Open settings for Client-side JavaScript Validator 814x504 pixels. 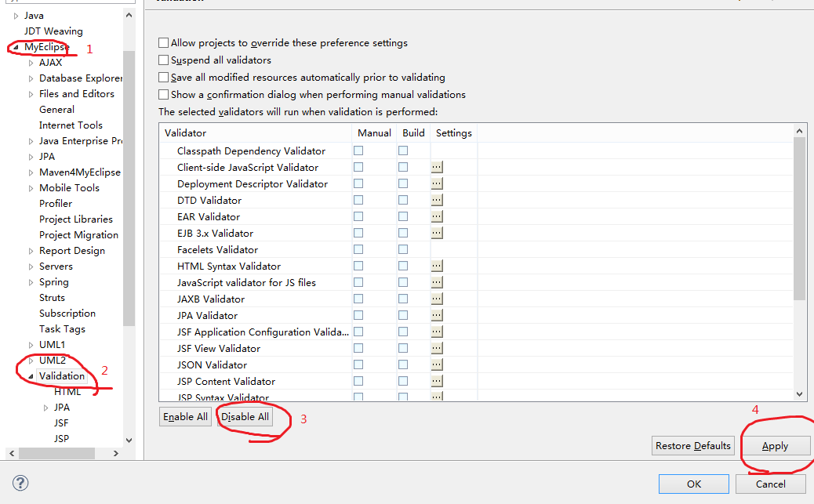pyautogui.click(x=437, y=167)
